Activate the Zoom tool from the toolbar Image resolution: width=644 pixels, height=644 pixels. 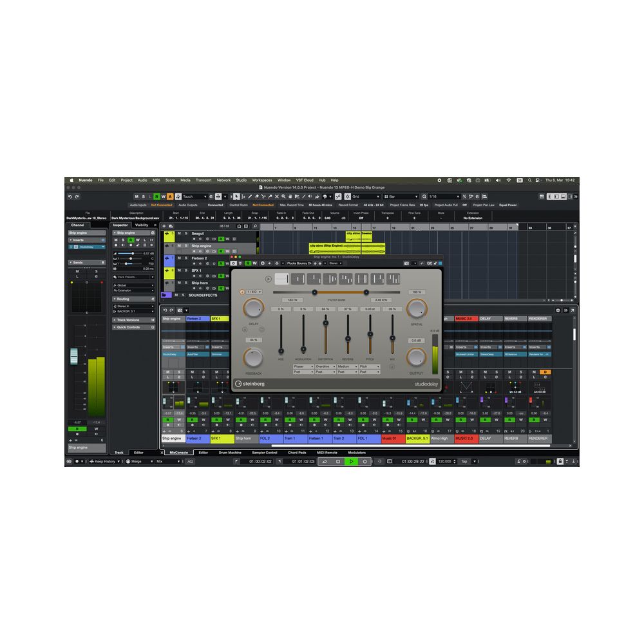pyautogui.click(x=283, y=196)
